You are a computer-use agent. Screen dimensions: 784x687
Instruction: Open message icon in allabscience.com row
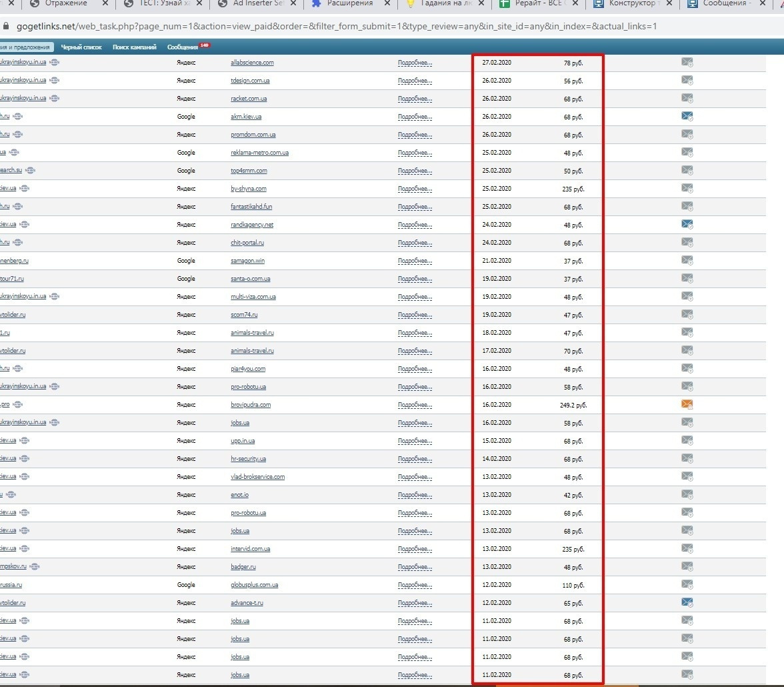tap(687, 63)
